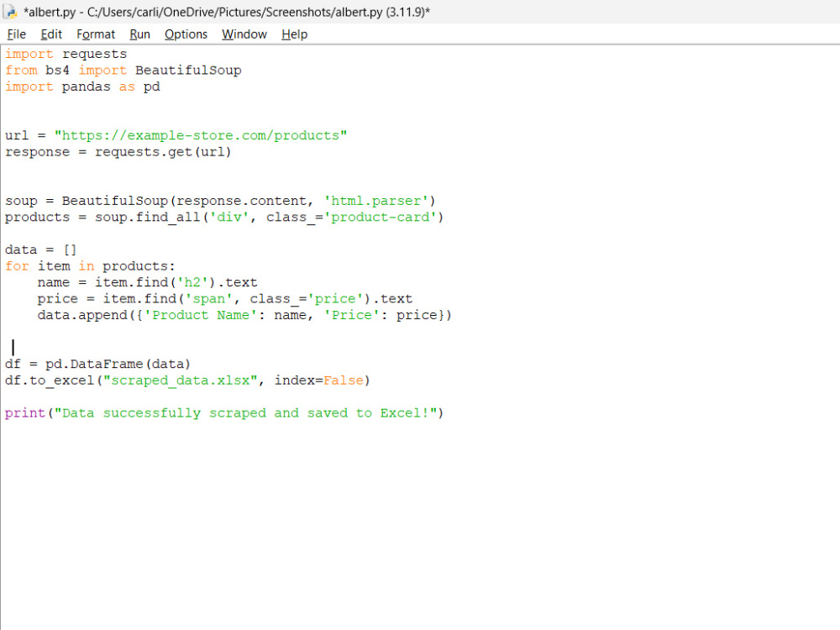Click the 'h2' string in the name line
This screenshot has height=630, width=840.
click(192, 282)
